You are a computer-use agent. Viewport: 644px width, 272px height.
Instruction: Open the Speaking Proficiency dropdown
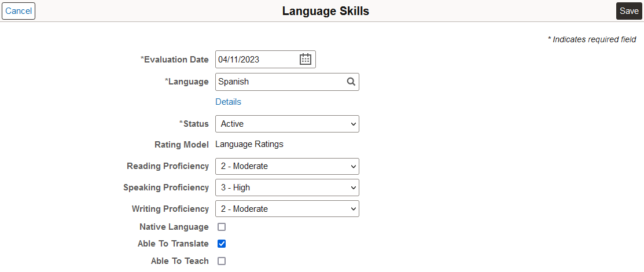coord(287,188)
